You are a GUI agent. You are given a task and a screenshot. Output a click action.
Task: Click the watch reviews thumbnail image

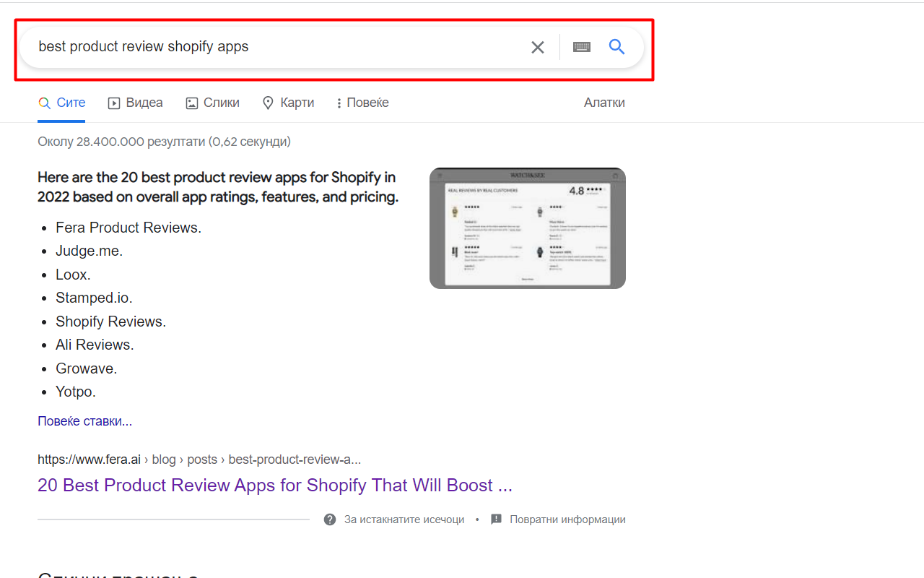[528, 228]
